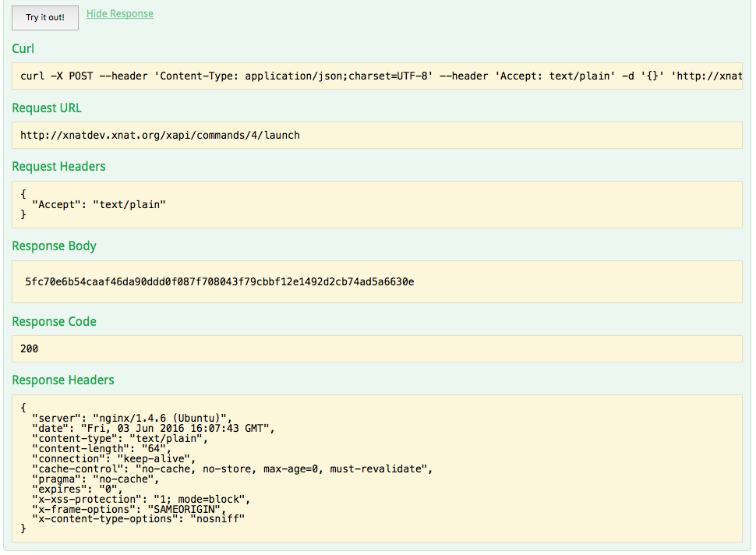Click the Hide Response link
Viewport: 756px width, 555px height.
(119, 14)
